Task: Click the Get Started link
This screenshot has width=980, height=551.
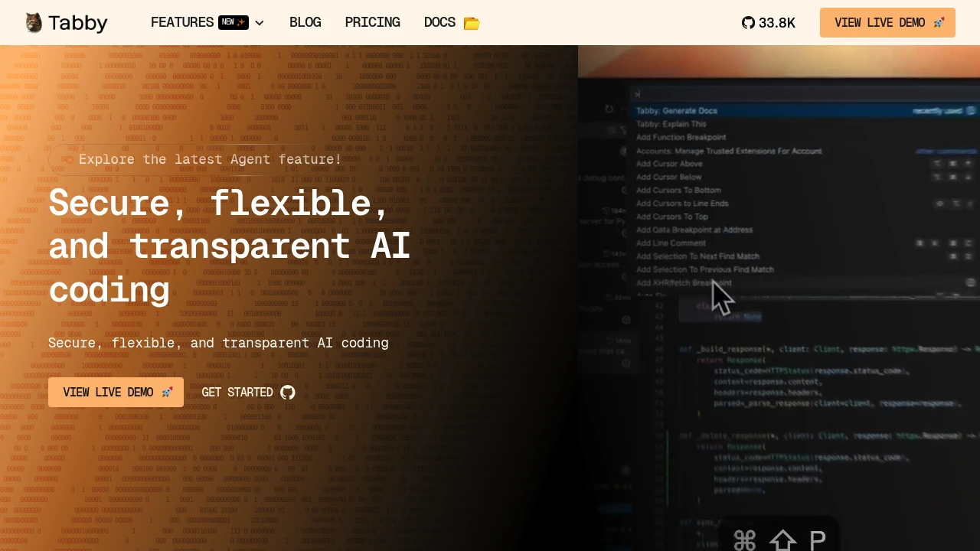Action: click(237, 393)
